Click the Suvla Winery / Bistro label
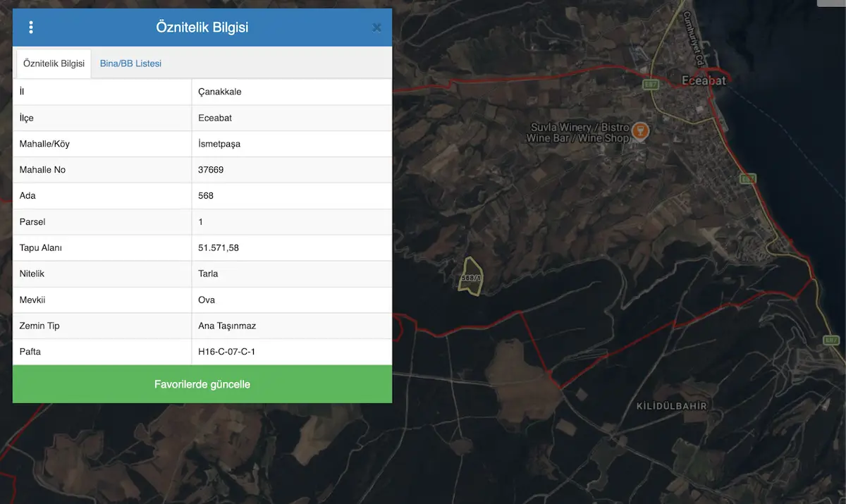Viewport: 846px width, 504px height. [x=579, y=133]
